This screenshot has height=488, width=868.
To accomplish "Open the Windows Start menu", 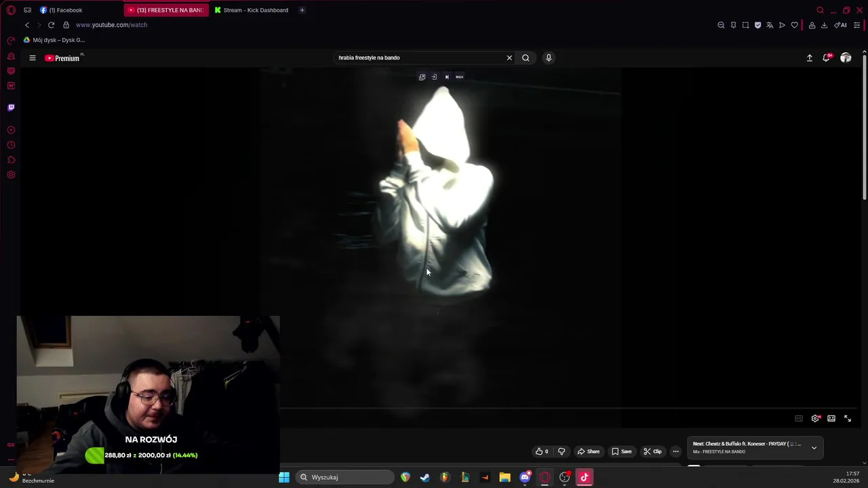I will click(x=284, y=477).
